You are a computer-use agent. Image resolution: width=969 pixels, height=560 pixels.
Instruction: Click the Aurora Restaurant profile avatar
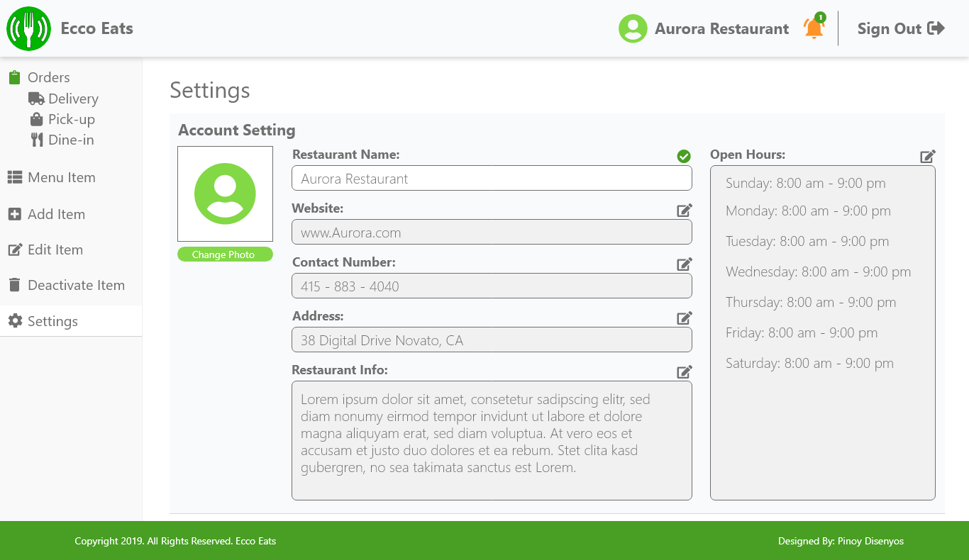(x=633, y=29)
